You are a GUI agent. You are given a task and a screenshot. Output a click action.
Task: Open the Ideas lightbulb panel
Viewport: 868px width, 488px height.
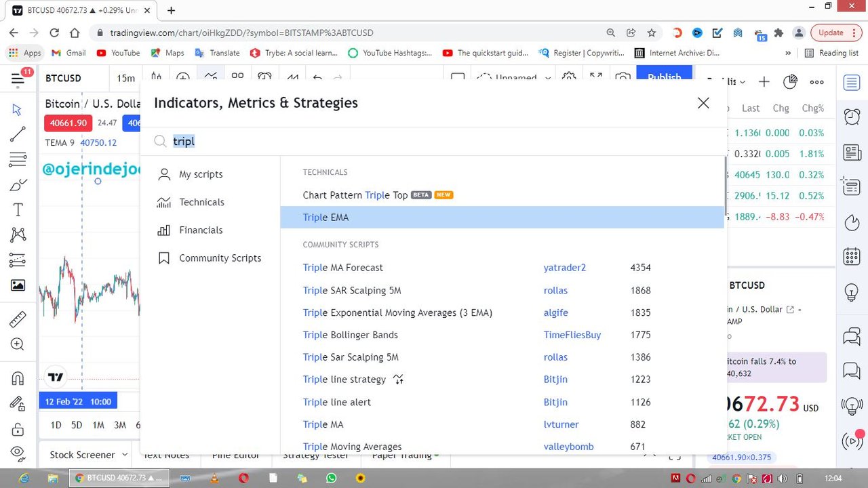pyautogui.click(x=852, y=292)
